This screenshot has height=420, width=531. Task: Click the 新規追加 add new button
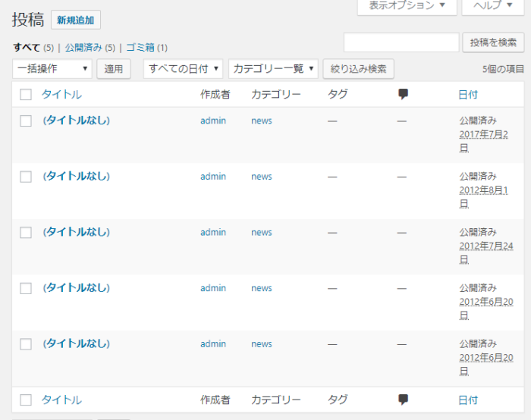(76, 20)
